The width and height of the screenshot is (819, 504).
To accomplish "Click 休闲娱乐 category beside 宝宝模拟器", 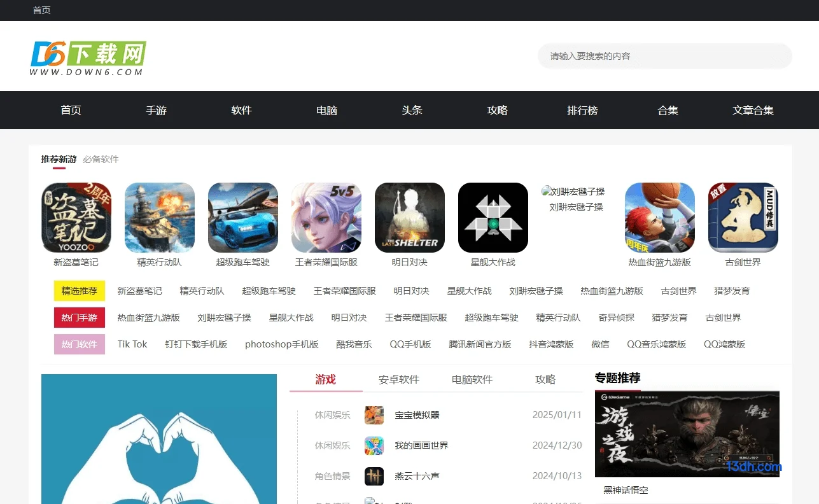I will click(333, 415).
